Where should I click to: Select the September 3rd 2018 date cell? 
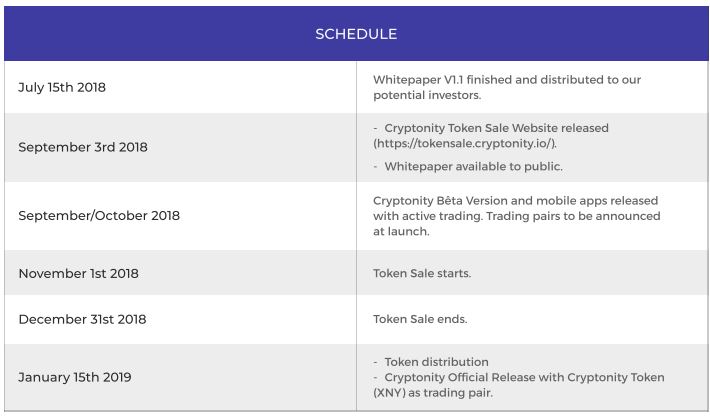(x=83, y=147)
